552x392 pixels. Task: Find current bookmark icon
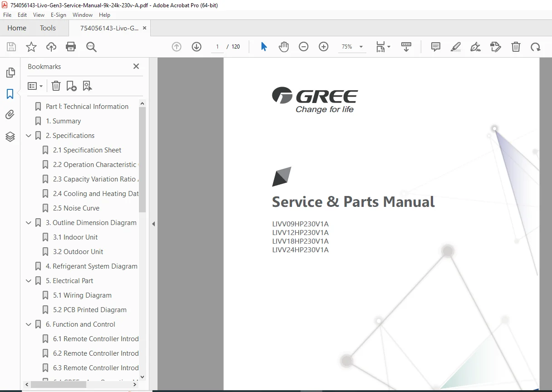[88, 86]
